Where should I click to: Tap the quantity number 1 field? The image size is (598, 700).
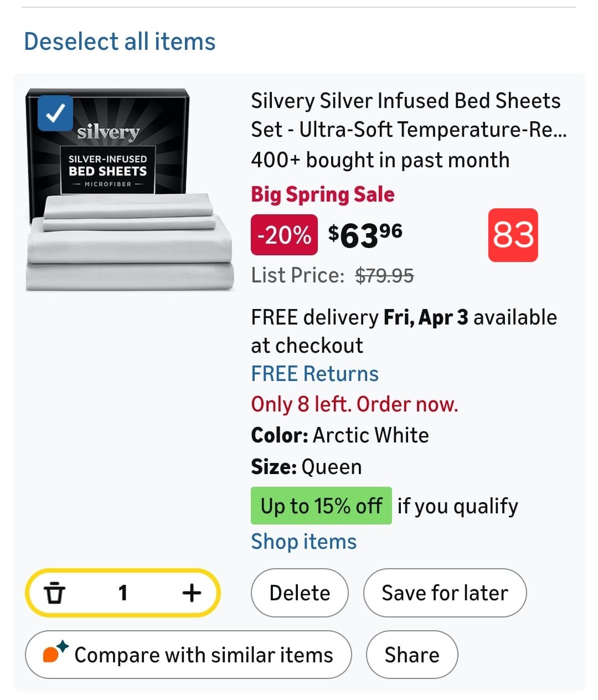click(123, 593)
